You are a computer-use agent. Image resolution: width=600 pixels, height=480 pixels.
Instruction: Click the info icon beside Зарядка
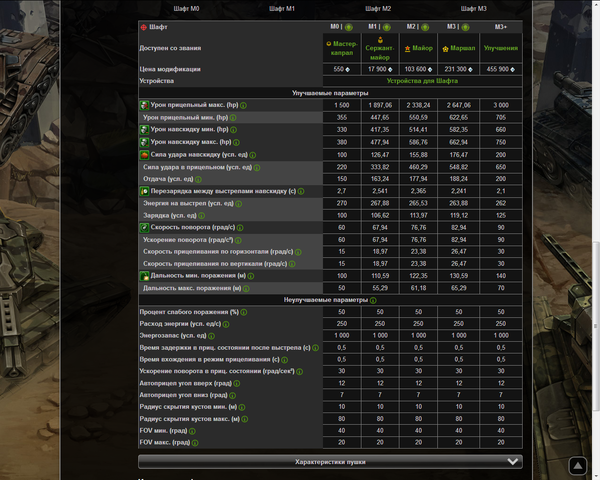[x=202, y=216]
